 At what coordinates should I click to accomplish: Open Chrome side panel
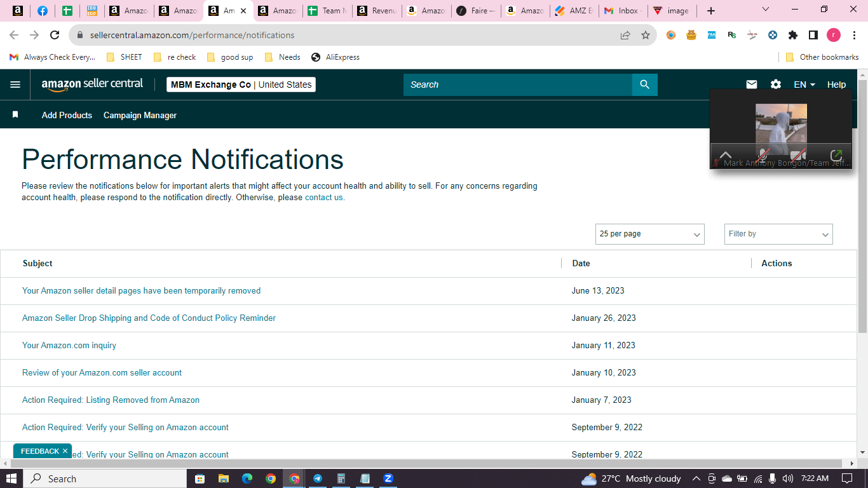[813, 36]
